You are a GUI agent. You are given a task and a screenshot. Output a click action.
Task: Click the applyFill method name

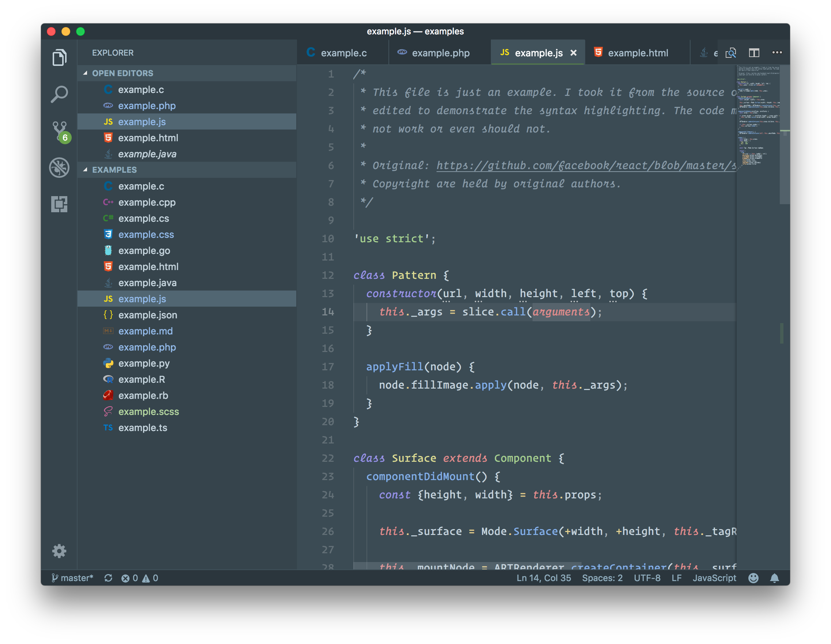pos(395,367)
